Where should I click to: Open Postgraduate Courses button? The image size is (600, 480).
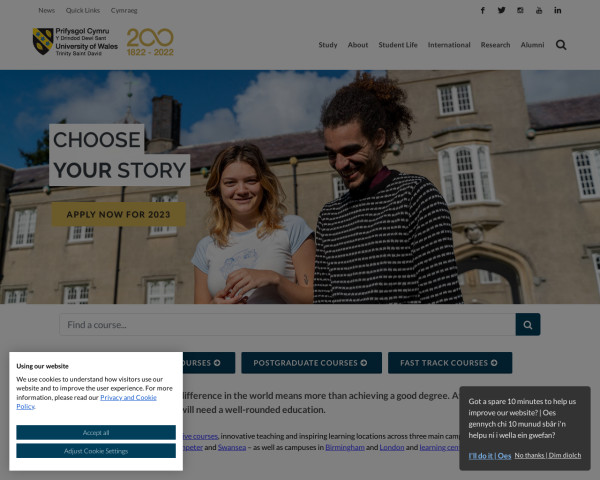[x=311, y=362]
